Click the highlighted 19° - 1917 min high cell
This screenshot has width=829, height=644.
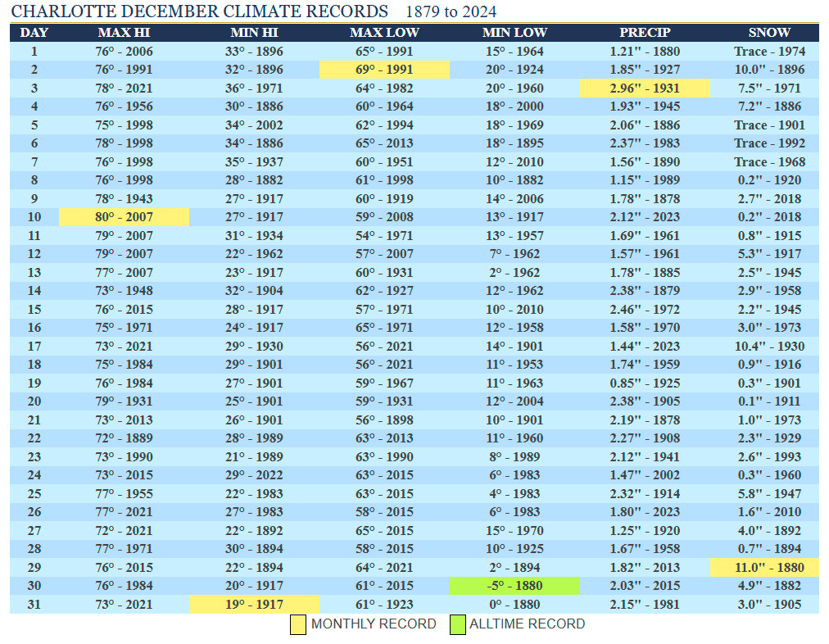coord(254,605)
